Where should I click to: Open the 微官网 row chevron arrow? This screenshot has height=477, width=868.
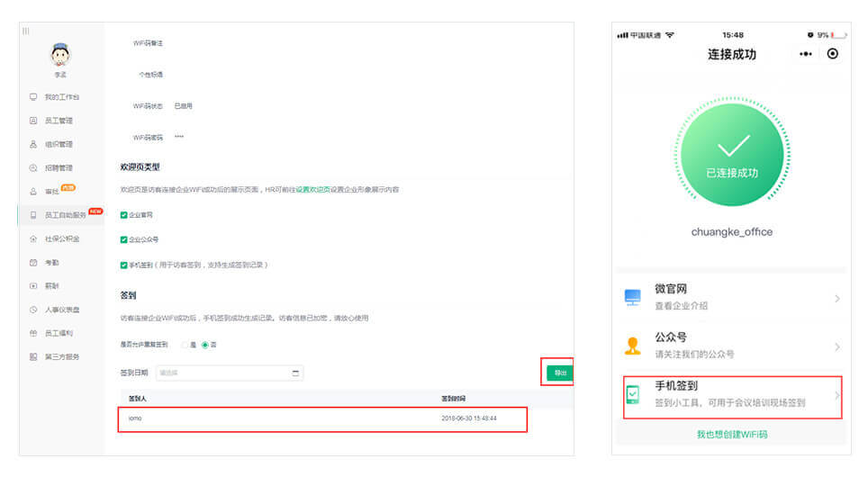tap(837, 299)
